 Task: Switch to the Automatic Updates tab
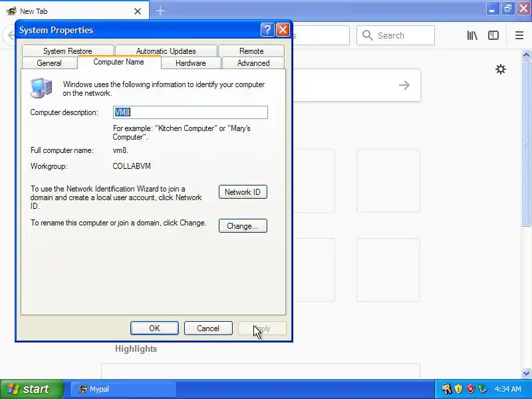(166, 51)
